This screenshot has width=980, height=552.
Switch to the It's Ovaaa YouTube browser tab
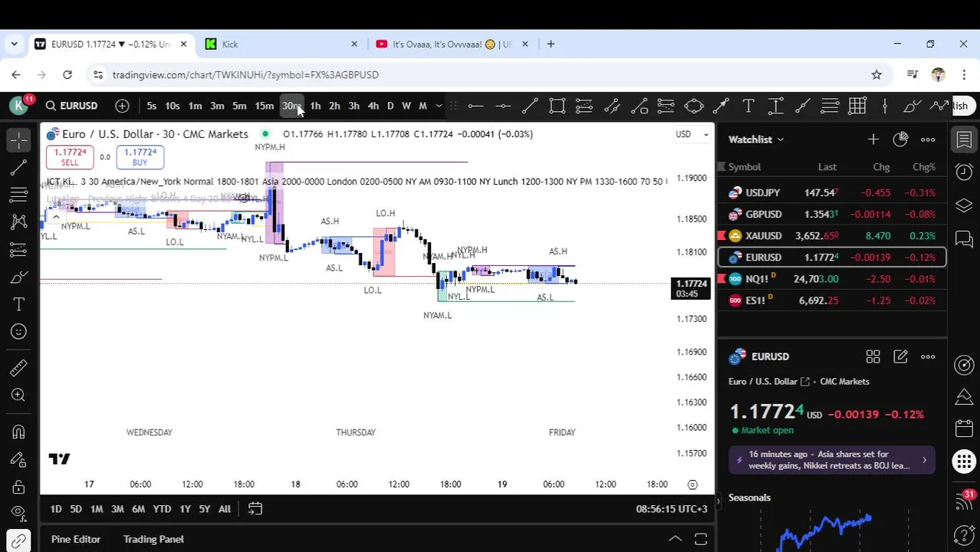[x=452, y=44]
